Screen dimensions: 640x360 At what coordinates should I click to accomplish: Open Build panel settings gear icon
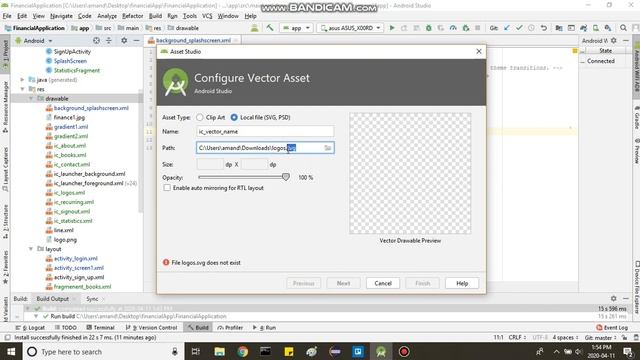[613, 298]
